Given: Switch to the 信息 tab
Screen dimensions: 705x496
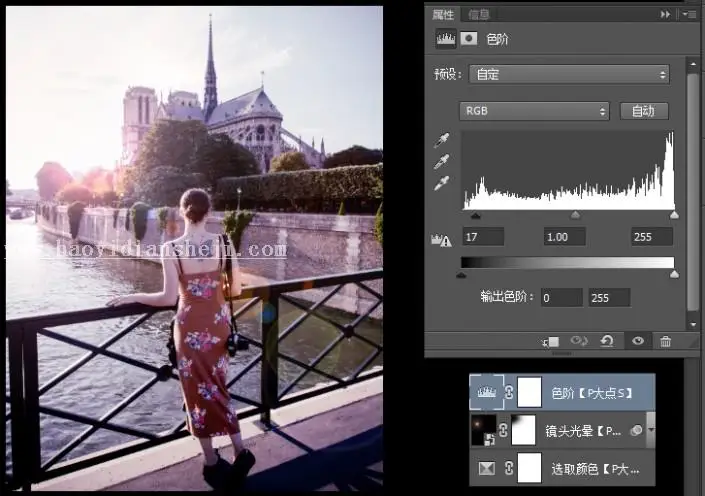Looking at the screenshot, I should pyautogui.click(x=478, y=15).
